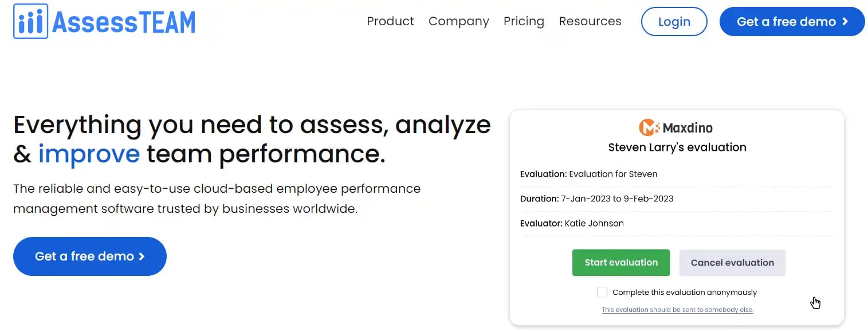Open the Resources menu
This screenshot has height=331, width=868.
(590, 21)
